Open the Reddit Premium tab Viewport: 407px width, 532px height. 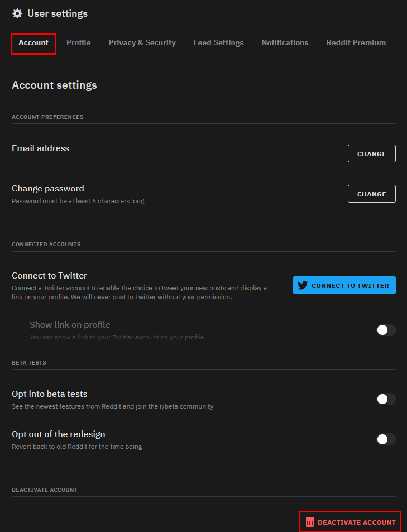coord(356,43)
